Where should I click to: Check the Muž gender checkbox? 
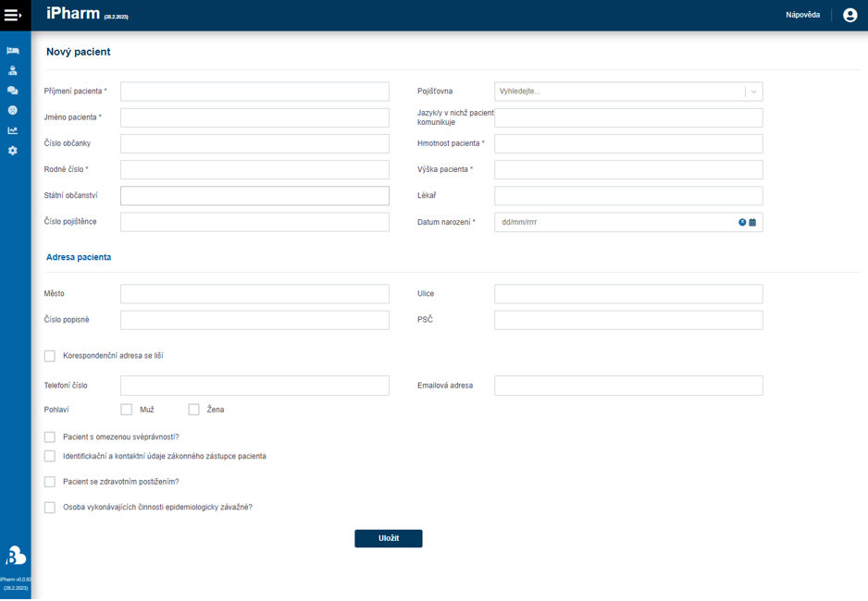[x=127, y=410]
